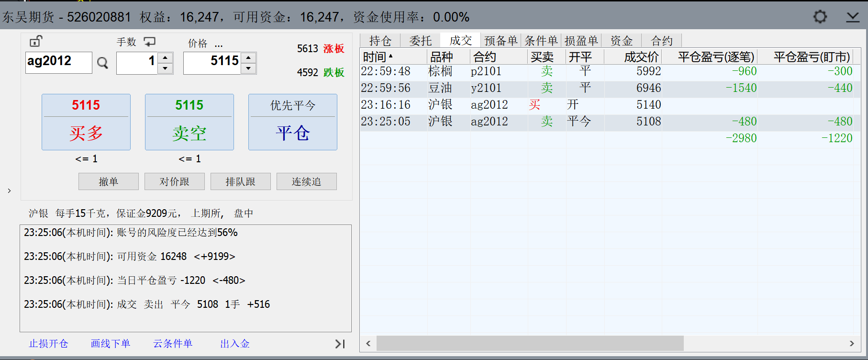Open the 出入金 deposit link
This screenshot has height=360, width=868.
235,344
